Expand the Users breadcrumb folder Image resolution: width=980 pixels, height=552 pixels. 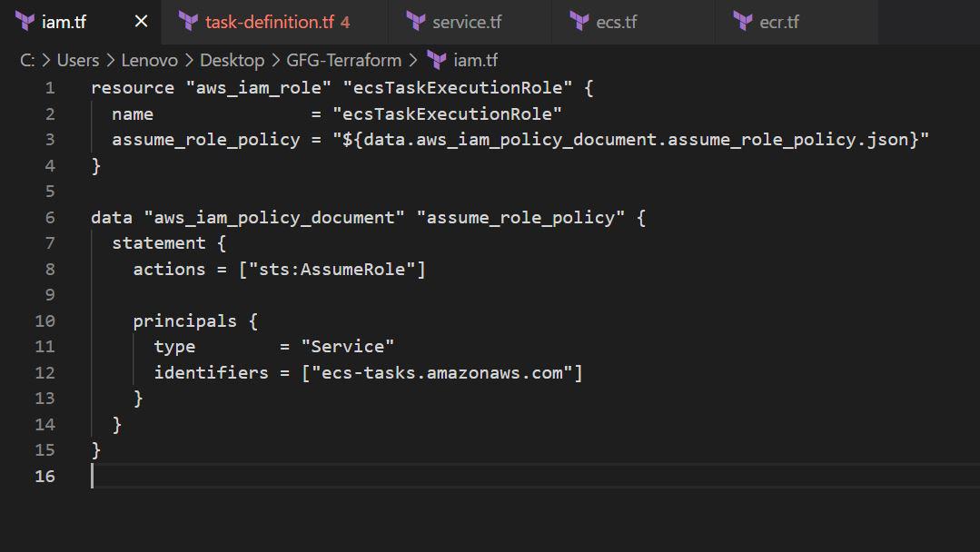tap(78, 61)
